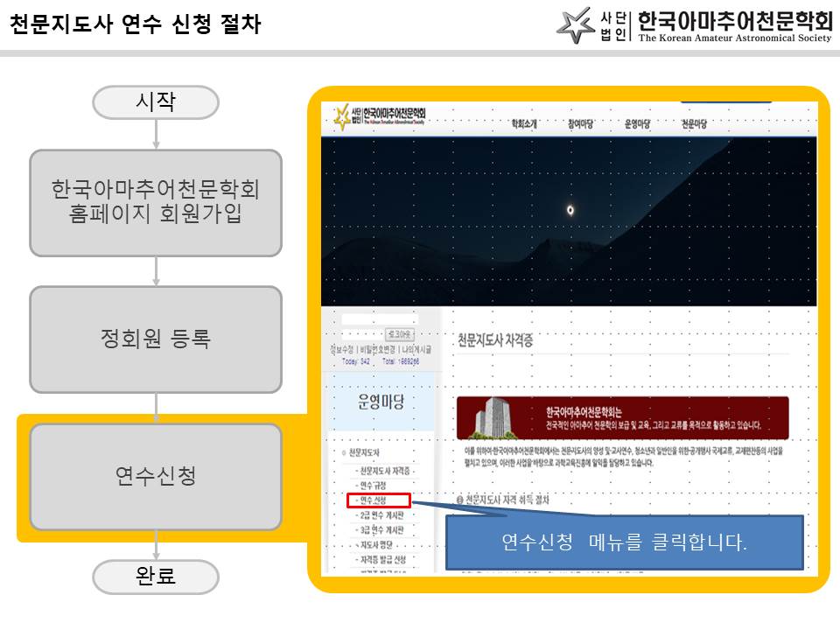840x630 pixels.
Task: Expand the 천문지도자 sidebar section
Action: pyautogui.click(x=362, y=451)
